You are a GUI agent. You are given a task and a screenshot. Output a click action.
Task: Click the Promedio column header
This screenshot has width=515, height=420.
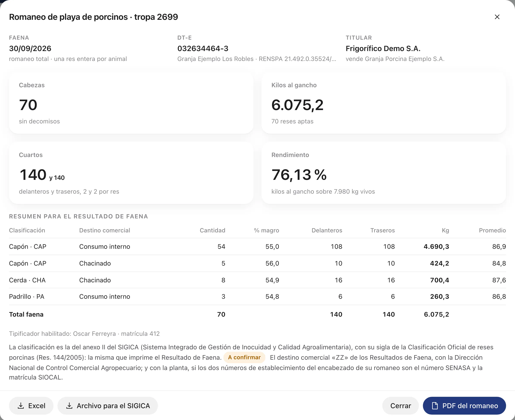coord(492,230)
